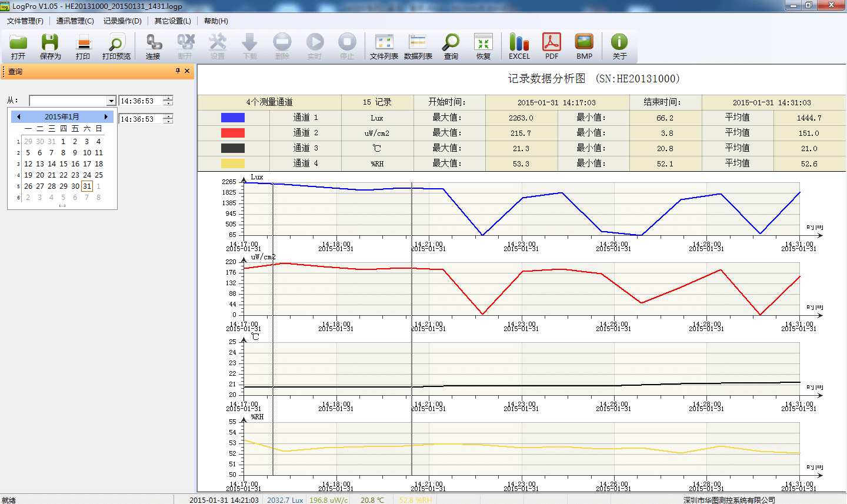Go to next month in calendar
The width and height of the screenshot is (847, 504).
pyautogui.click(x=106, y=117)
